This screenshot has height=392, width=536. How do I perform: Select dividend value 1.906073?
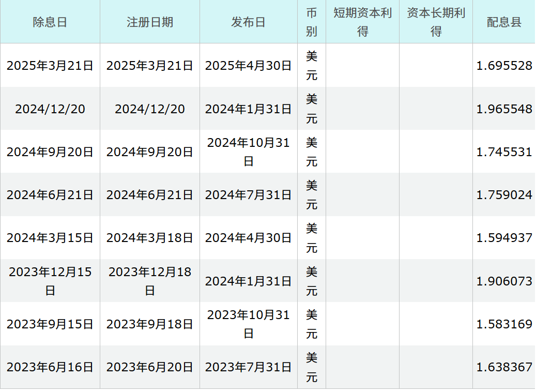click(x=504, y=281)
